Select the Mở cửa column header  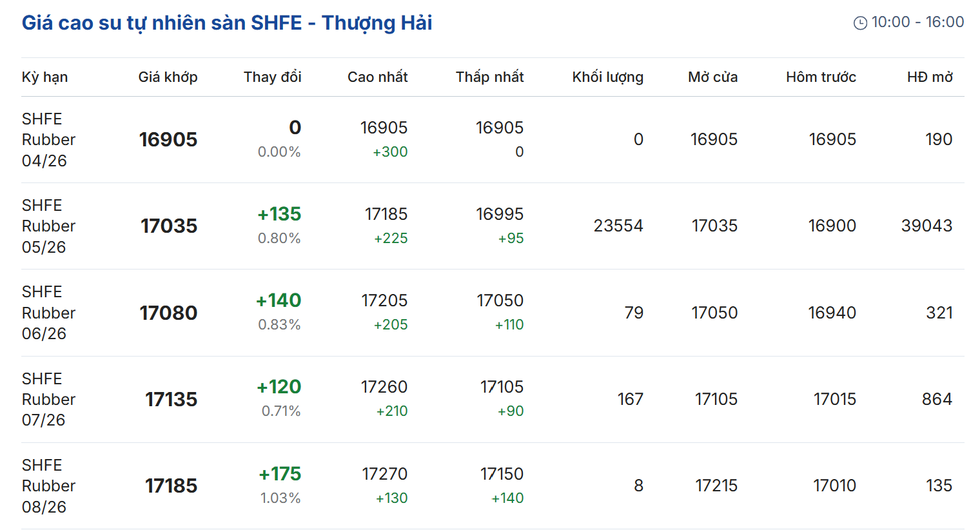tap(712, 77)
